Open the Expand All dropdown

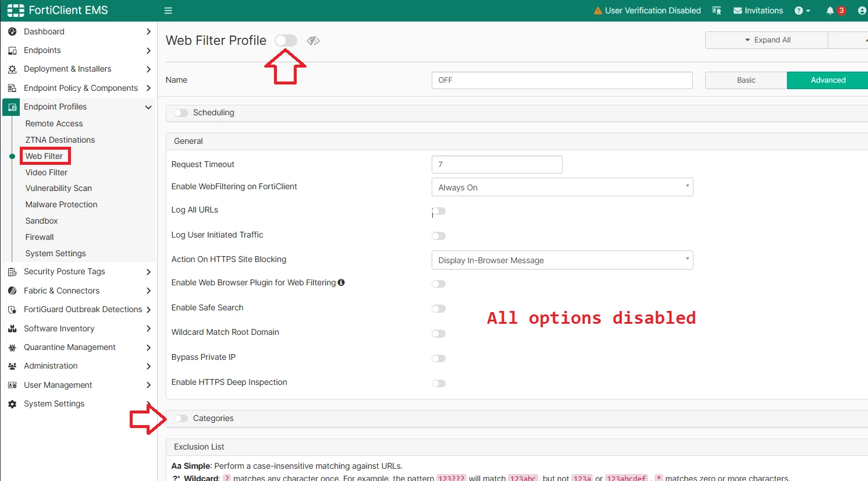[x=767, y=40]
